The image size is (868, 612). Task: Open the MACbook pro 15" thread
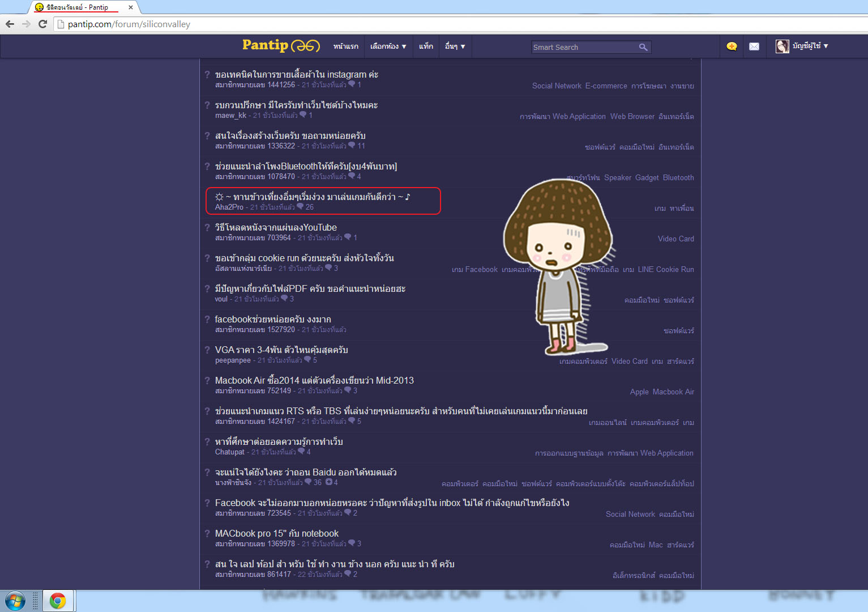(x=277, y=533)
